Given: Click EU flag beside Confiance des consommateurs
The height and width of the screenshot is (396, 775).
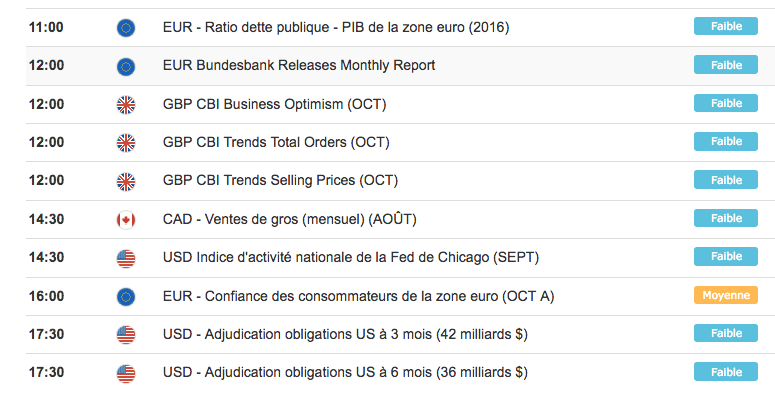Looking at the screenshot, I should coord(126,297).
